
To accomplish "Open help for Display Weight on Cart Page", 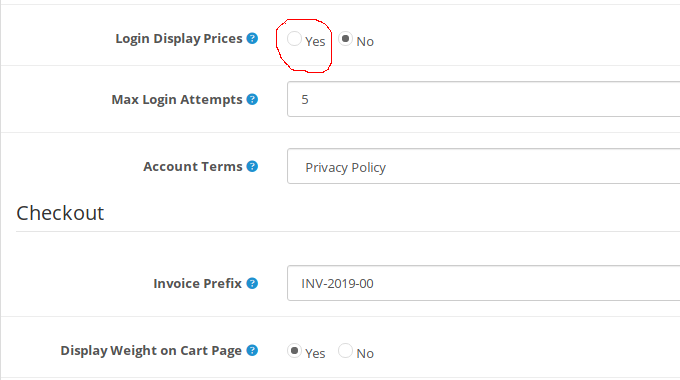I will [x=252, y=350].
